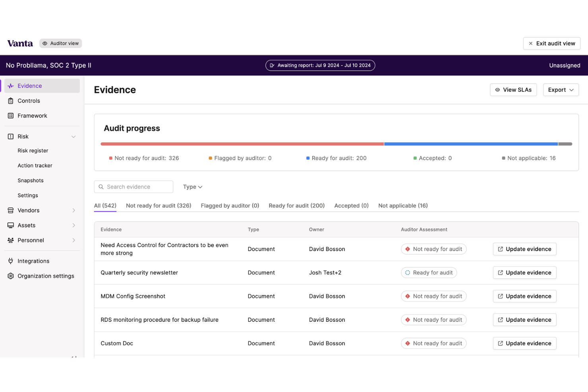The width and height of the screenshot is (588, 392).
Task: Open the Not applicable (16) tab
Action: [x=403, y=205]
